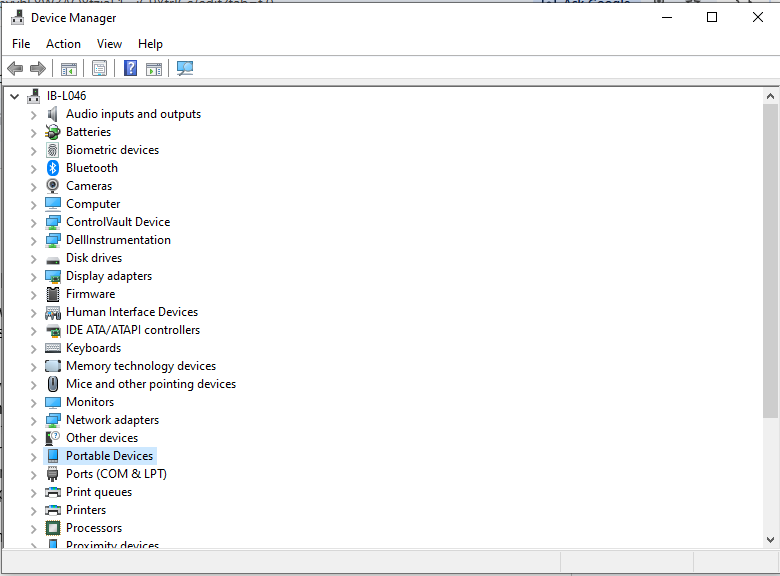Click the Back arrow toolbar icon
Image resolution: width=780 pixels, height=576 pixels.
coord(15,68)
